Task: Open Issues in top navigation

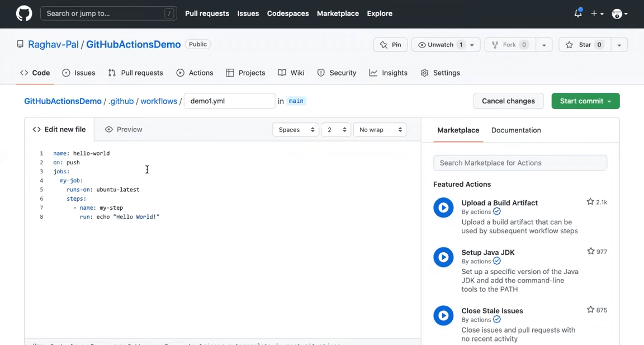Action: tap(248, 13)
